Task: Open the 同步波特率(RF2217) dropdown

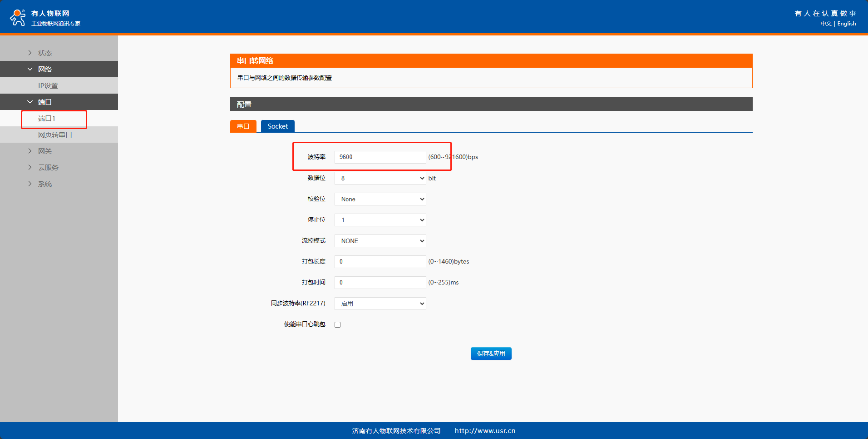Action: tap(380, 304)
